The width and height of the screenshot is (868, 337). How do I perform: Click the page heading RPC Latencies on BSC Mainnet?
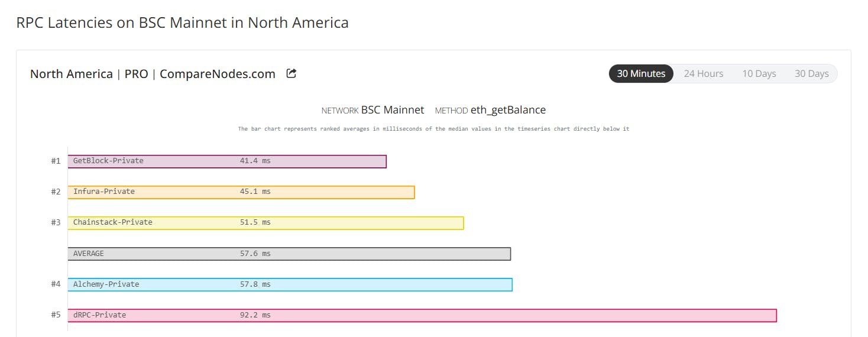tap(182, 23)
